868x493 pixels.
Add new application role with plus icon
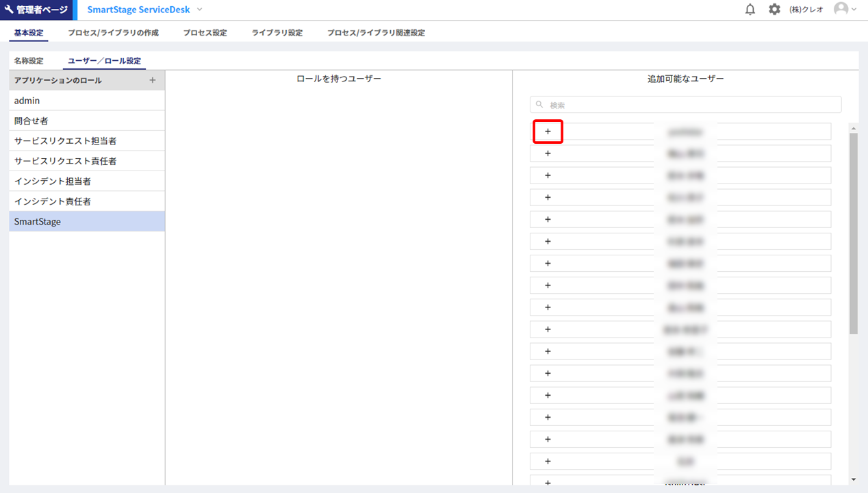(153, 80)
